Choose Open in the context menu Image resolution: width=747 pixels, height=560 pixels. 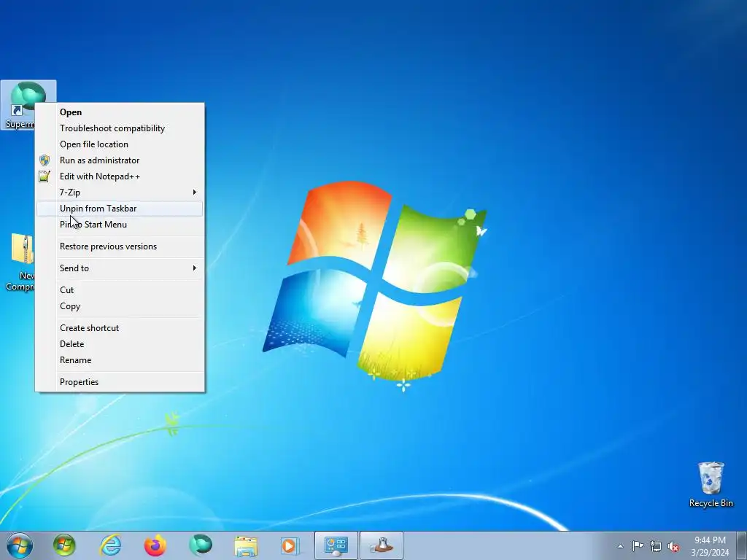(x=120, y=112)
